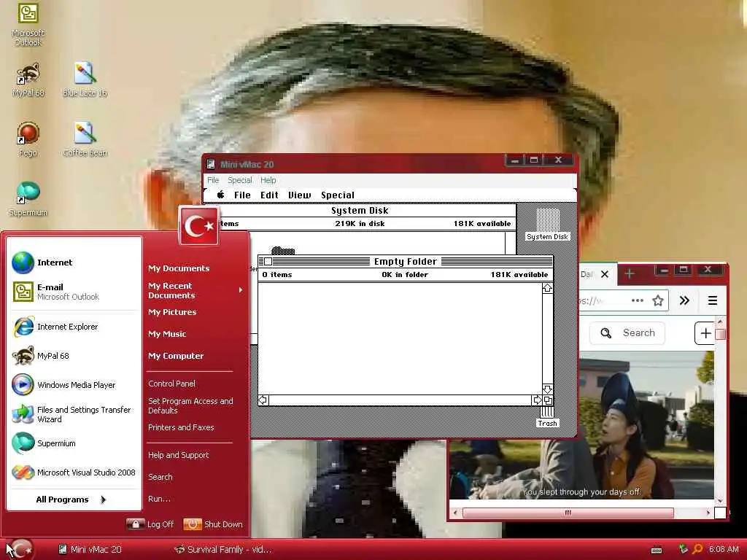Click browser horizontal scrollbar thumb
747x560 pixels.
click(x=568, y=513)
